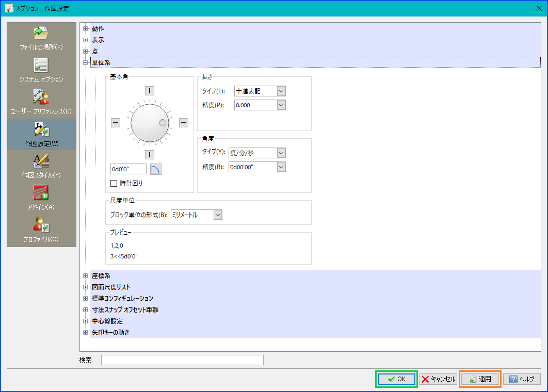Expand the 図面尺度リスト section
Viewport: 548px width, 392px height.
click(85, 287)
